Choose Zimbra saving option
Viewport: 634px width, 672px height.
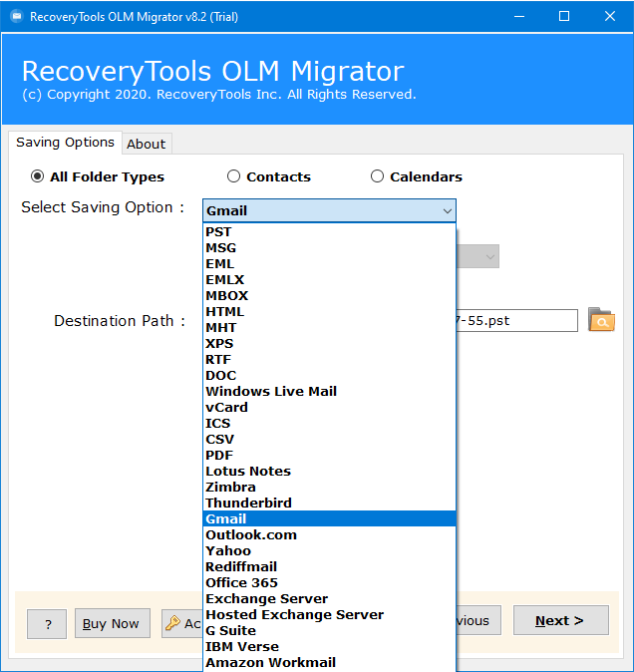[x=329, y=487]
